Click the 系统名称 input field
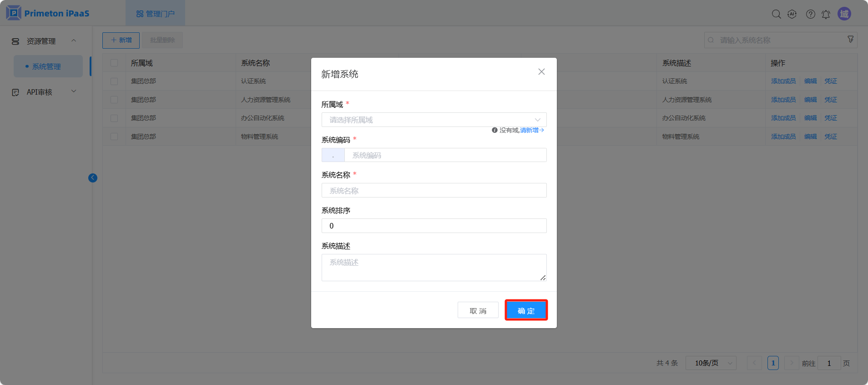868x385 pixels. coord(434,191)
